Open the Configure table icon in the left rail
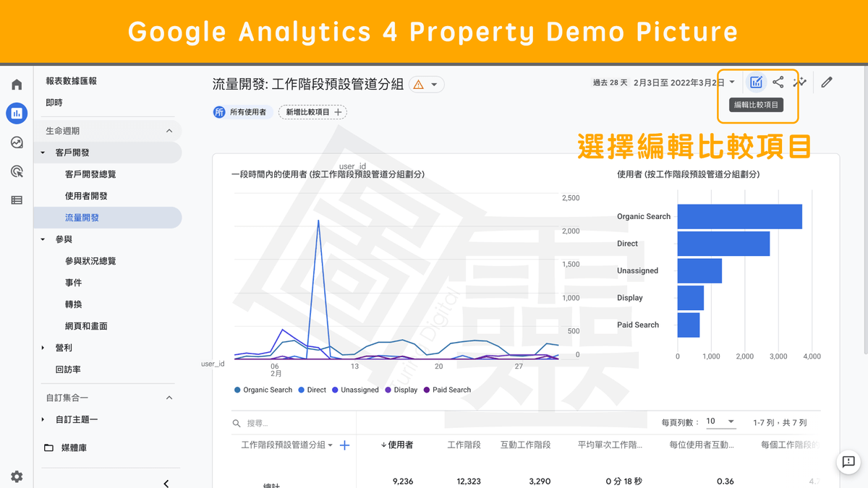The height and width of the screenshot is (488, 868). (17, 200)
